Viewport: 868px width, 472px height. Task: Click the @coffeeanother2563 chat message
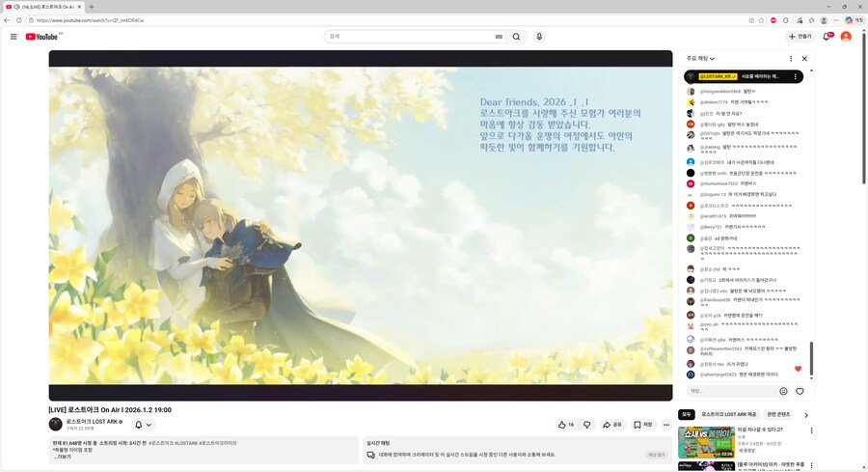tap(744, 350)
